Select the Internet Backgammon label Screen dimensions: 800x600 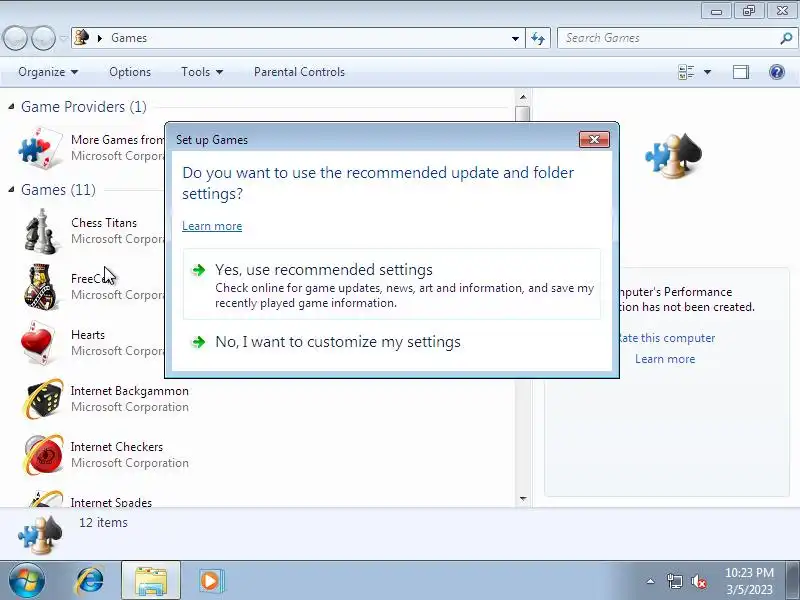(130, 391)
